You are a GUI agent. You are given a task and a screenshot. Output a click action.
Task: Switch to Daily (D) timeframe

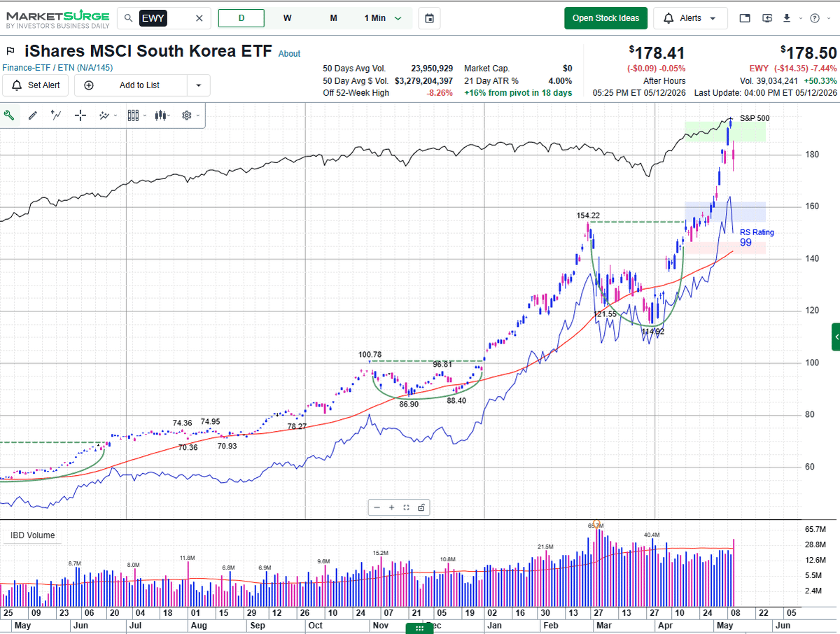[241, 18]
